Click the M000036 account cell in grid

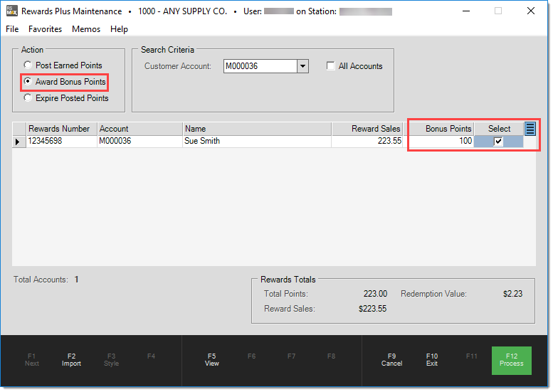140,142
